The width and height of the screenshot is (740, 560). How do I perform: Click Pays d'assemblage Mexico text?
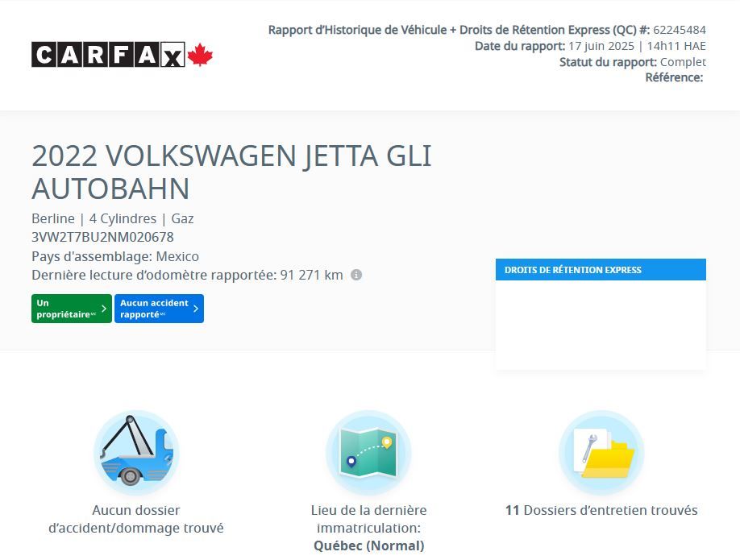pyautogui.click(x=115, y=256)
